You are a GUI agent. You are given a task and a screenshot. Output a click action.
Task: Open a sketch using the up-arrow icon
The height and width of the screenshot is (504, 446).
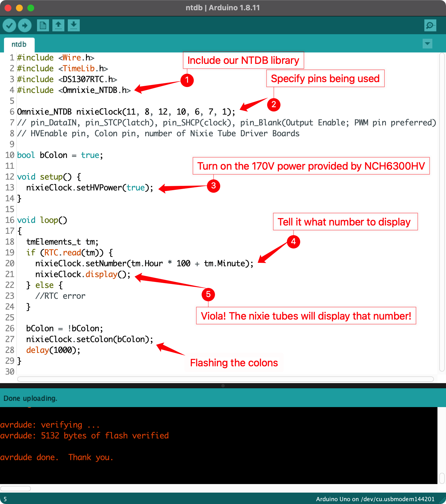(x=58, y=26)
